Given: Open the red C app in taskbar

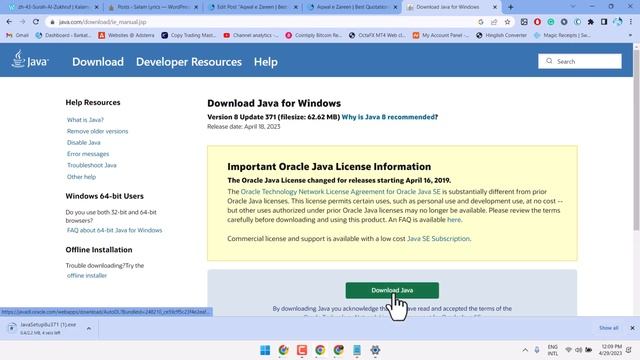Looking at the screenshot, I should 302,350.
